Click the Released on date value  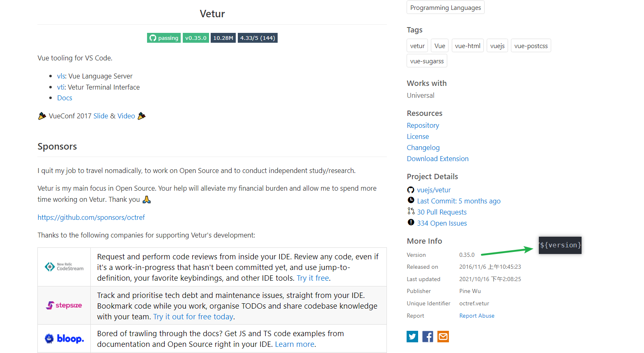pos(490,267)
